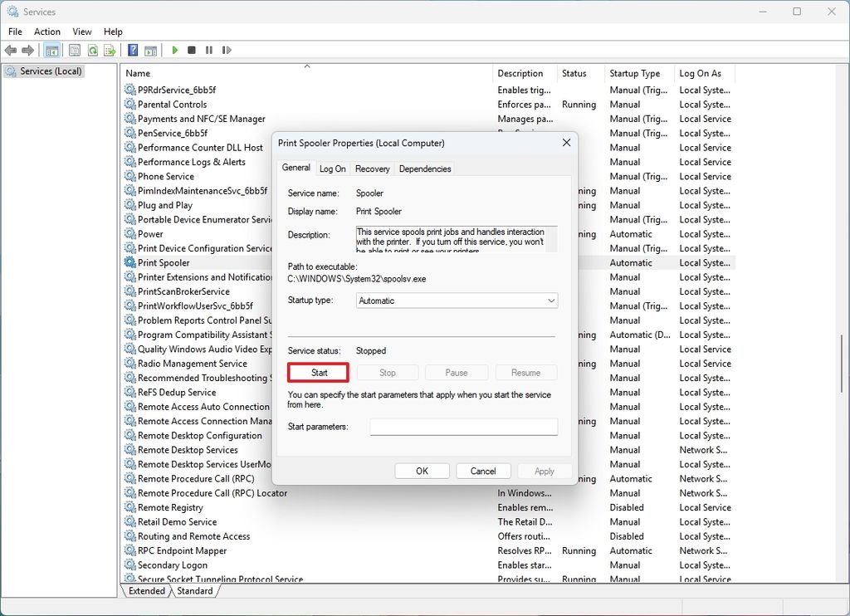Select the Remote Registry service

pos(169,507)
